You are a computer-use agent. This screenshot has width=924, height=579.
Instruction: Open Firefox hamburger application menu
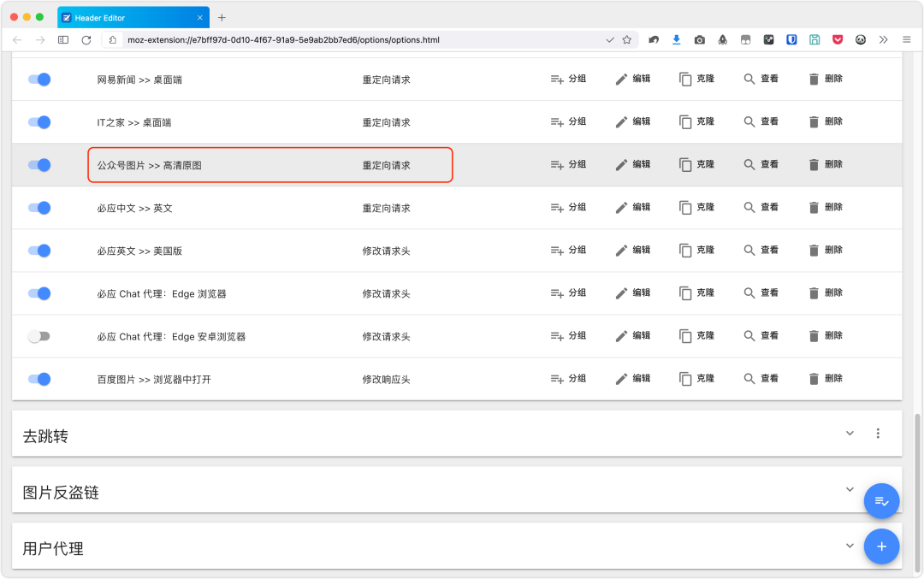[x=905, y=39]
